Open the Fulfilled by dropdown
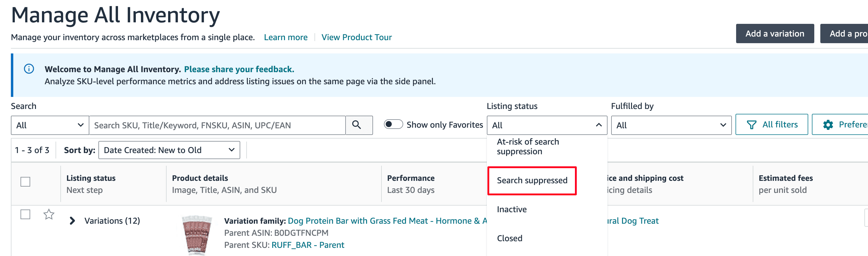 (671, 125)
